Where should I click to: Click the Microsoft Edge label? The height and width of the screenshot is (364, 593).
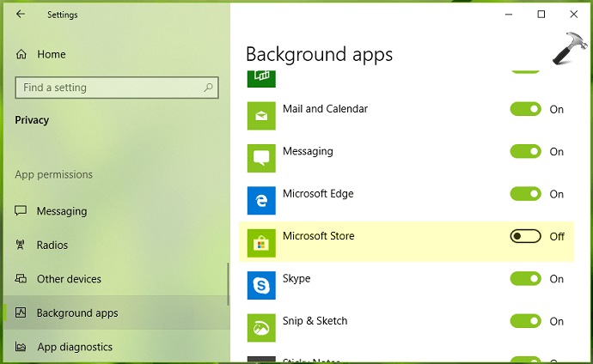coord(318,194)
